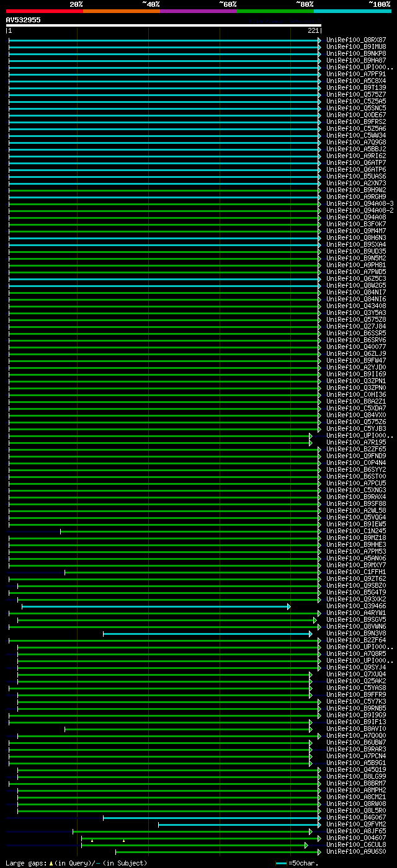Screen dimensions: 397x868
Task: Select hit label UniRef100_Q9FND9
Action: 356,456
